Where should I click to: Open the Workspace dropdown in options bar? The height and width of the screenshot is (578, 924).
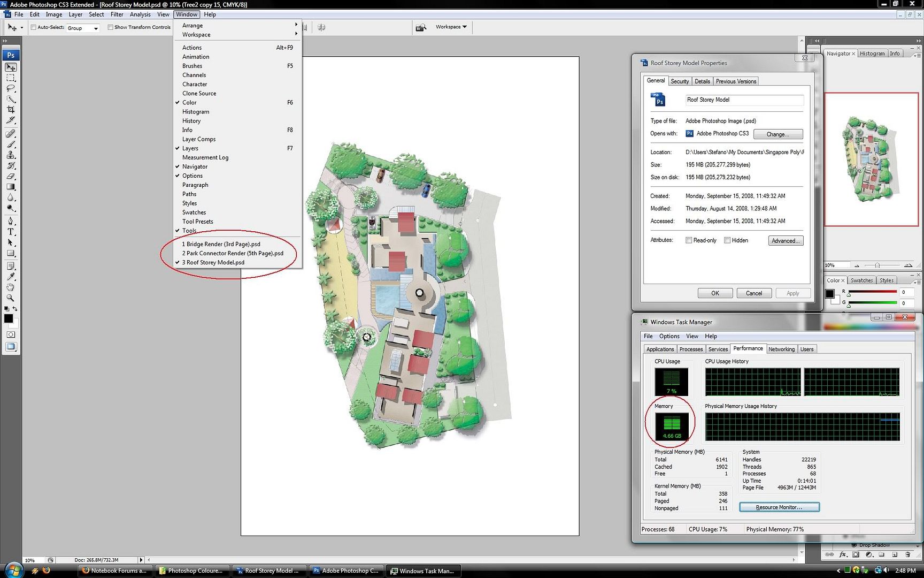coord(451,27)
